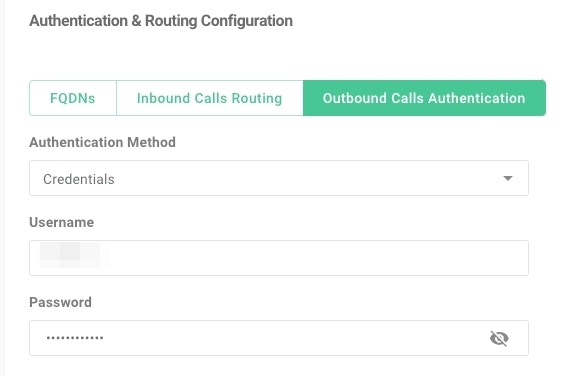Image resolution: width=583 pixels, height=376 pixels.
Task: Toggle password visibility with the eye icon
Action: [499, 338]
